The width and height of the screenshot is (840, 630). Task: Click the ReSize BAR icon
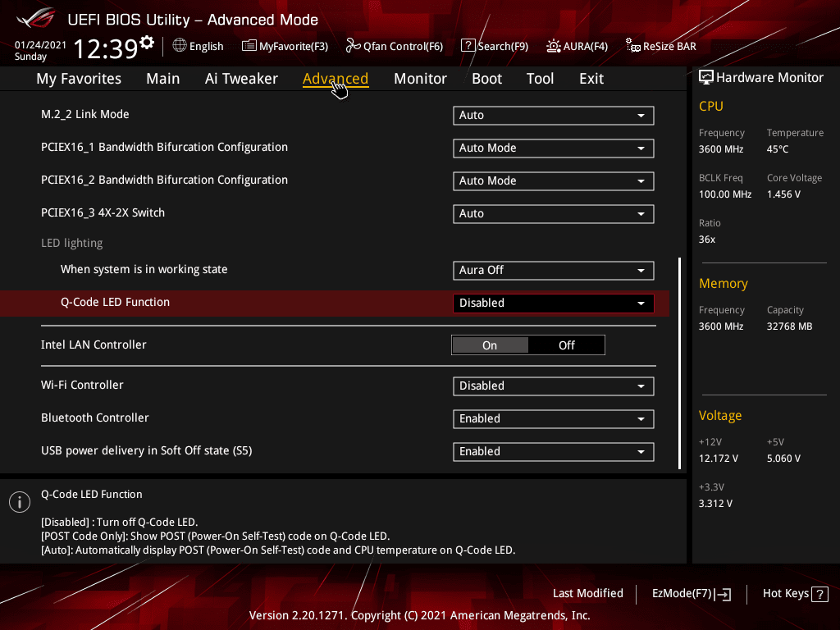(x=632, y=46)
